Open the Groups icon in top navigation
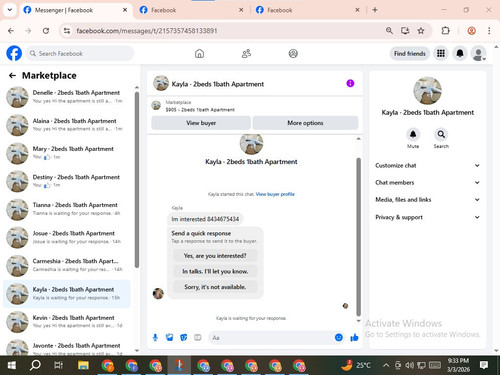500x375 pixels. (293, 53)
